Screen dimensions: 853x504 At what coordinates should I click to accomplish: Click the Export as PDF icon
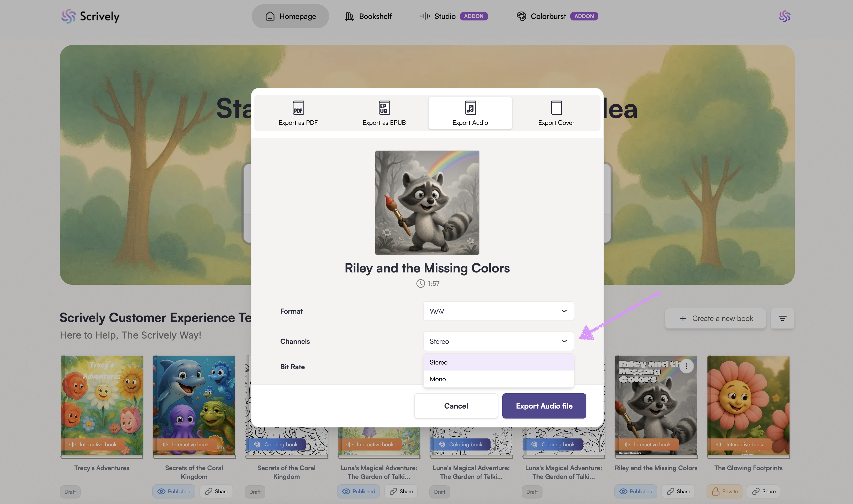tap(298, 108)
